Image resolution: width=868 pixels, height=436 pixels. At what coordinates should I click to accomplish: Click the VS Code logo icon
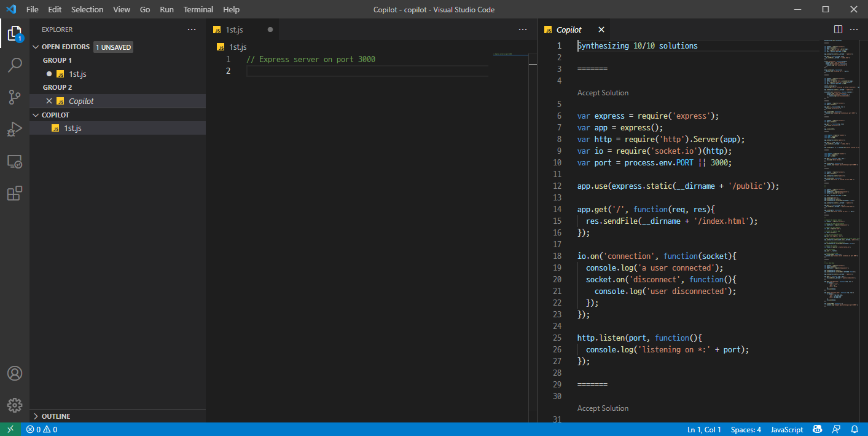point(10,9)
